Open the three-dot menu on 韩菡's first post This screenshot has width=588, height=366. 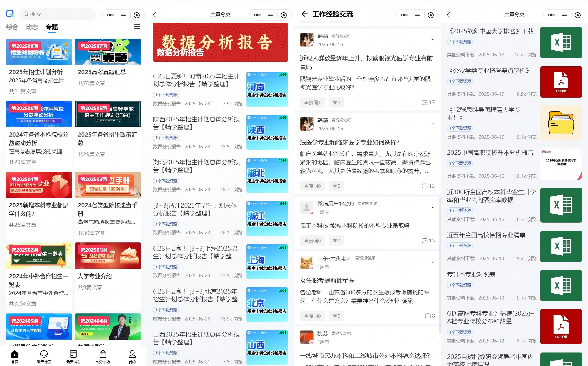tap(432, 39)
